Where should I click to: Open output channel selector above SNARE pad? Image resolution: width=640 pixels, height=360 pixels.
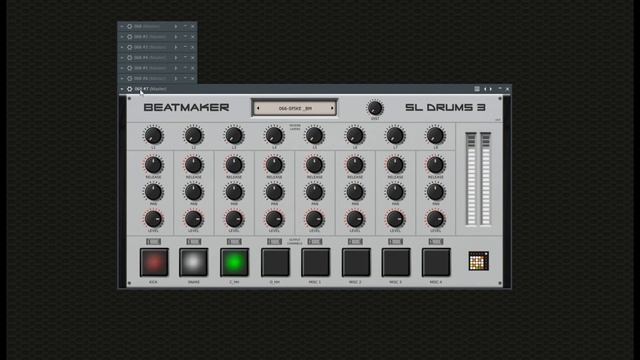pyautogui.click(x=193, y=242)
